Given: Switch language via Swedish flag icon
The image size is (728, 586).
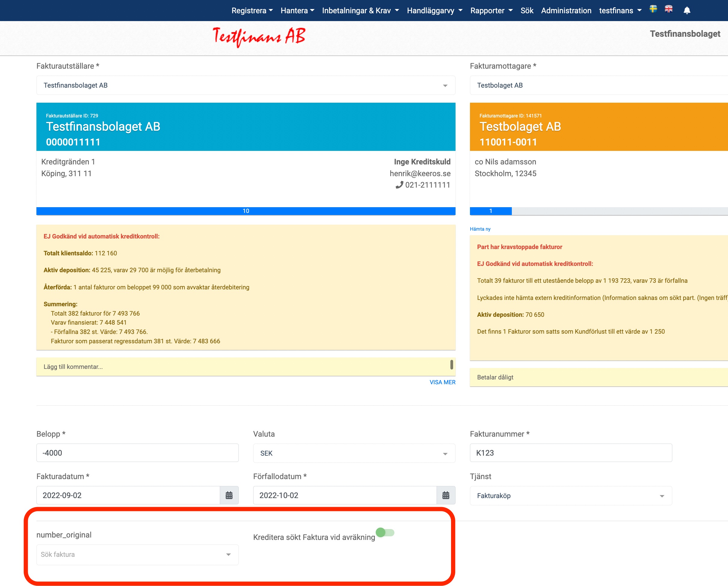Looking at the screenshot, I should 653,9.
